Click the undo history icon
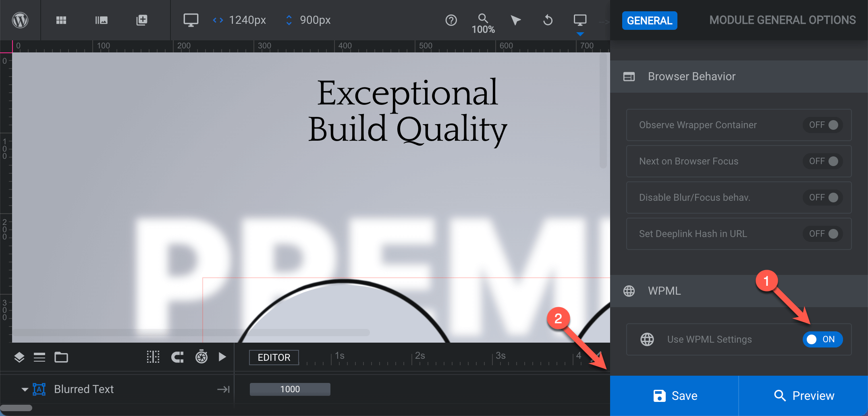This screenshot has height=416, width=868. pos(547,20)
